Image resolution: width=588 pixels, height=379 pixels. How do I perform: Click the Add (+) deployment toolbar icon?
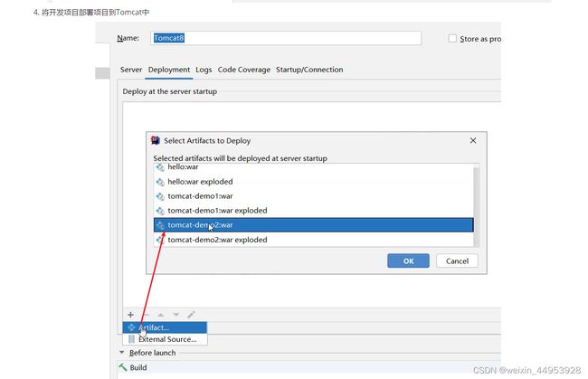point(130,315)
